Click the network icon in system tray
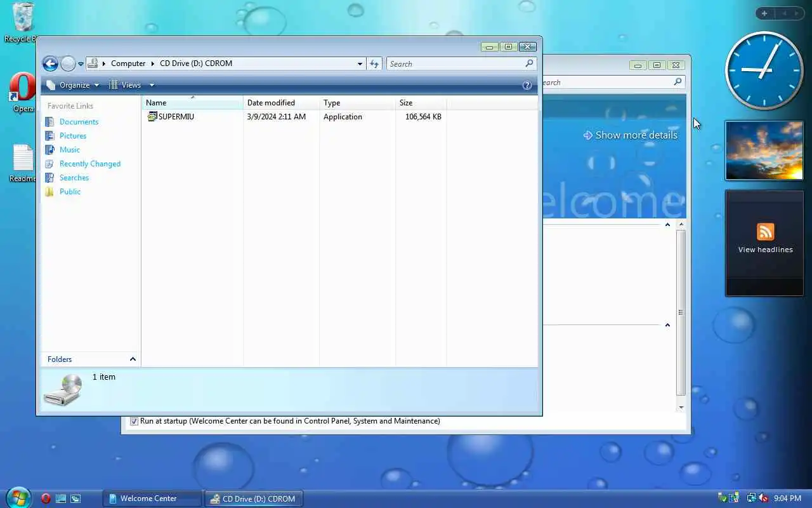 751,498
